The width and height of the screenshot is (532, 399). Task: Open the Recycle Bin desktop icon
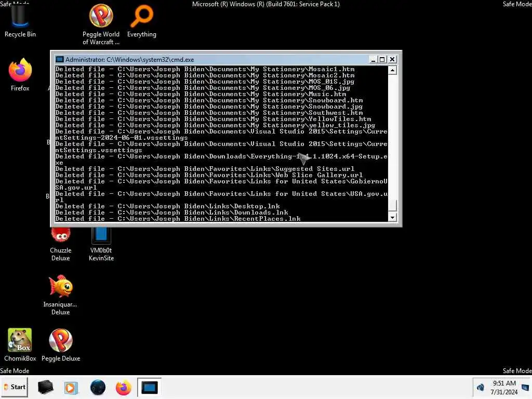[x=20, y=20]
